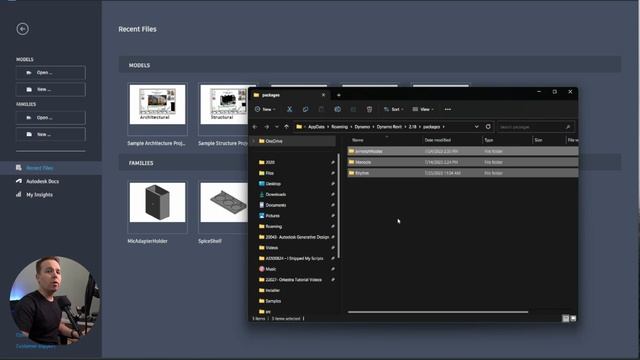This screenshot has height=360, width=640.
Task: Sort by Type column header
Action: (489, 140)
